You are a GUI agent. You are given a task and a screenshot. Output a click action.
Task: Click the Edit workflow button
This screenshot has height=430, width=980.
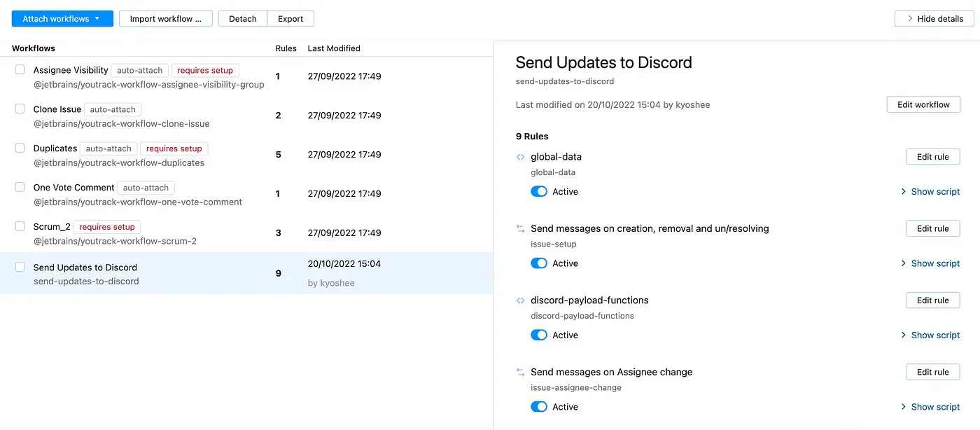(x=923, y=104)
